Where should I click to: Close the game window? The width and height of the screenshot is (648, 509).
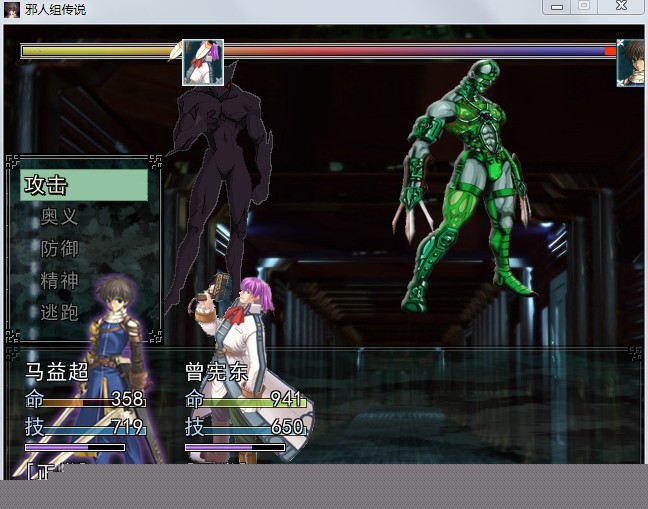[621, 7]
